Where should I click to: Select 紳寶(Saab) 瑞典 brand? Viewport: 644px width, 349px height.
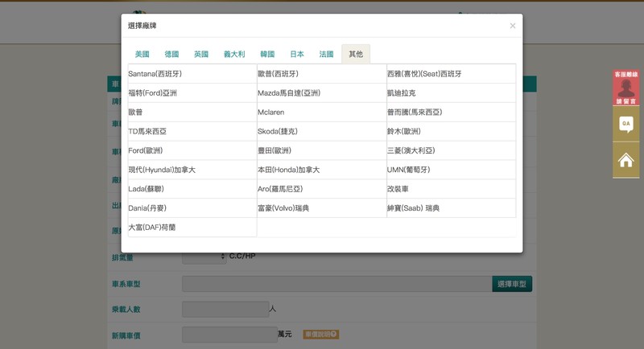[451, 208]
